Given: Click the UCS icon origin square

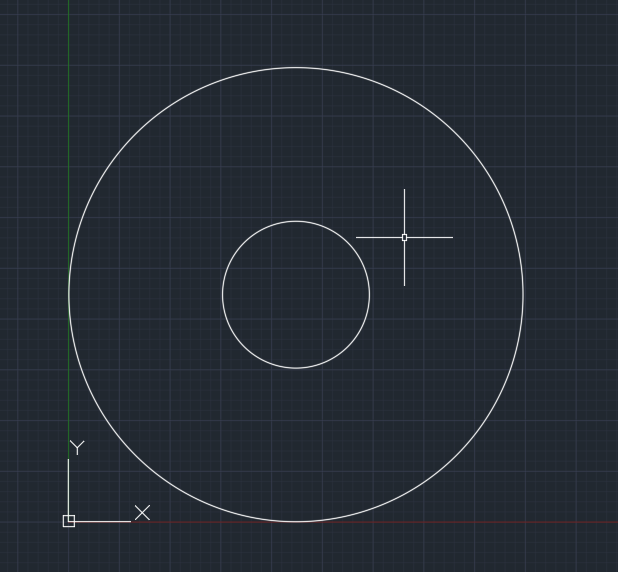Looking at the screenshot, I should tap(69, 521).
